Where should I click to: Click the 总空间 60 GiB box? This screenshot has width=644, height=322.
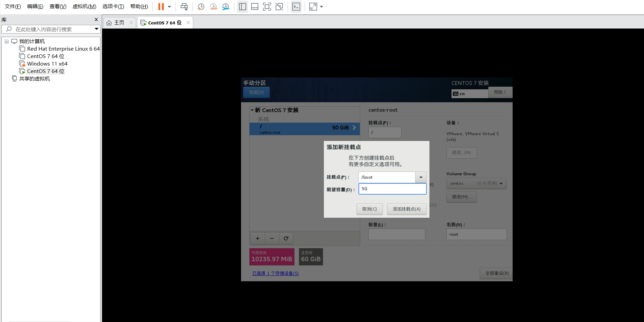(x=311, y=257)
